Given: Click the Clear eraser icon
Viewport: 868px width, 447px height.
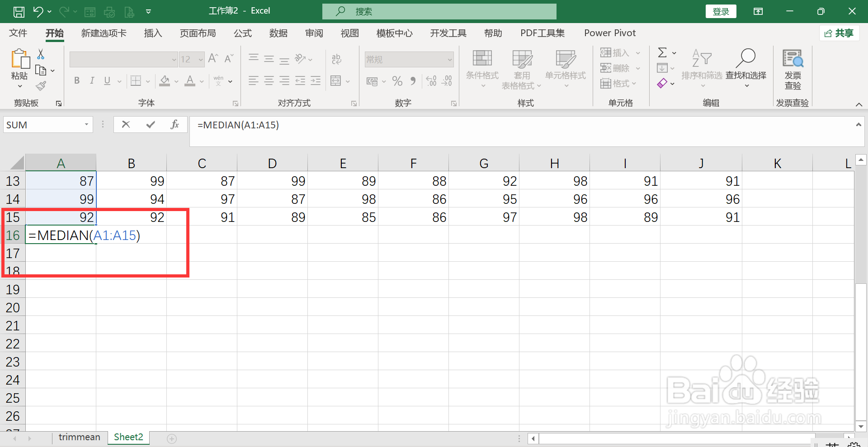Looking at the screenshot, I should pos(662,84).
